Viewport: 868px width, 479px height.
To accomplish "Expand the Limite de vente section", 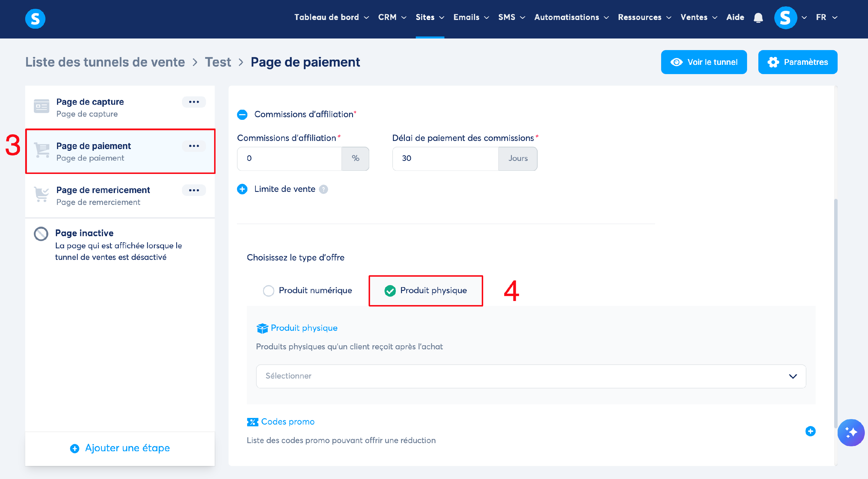I will pyautogui.click(x=242, y=190).
